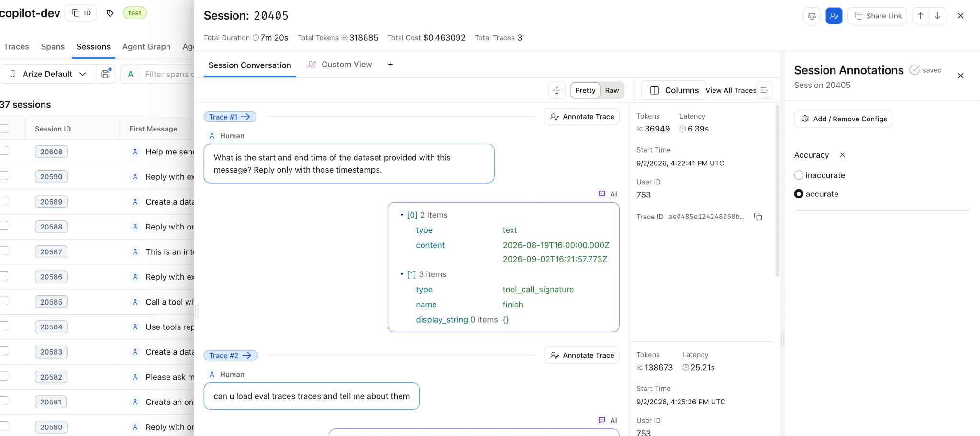This screenshot has width=980, height=436.
Task: Check the box for session 20590
Action: pyautogui.click(x=3, y=176)
